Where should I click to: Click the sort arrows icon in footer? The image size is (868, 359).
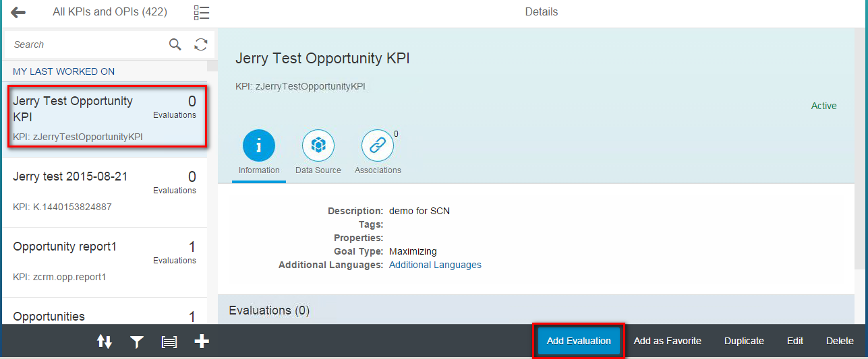pyautogui.click(x=105, y=341)
